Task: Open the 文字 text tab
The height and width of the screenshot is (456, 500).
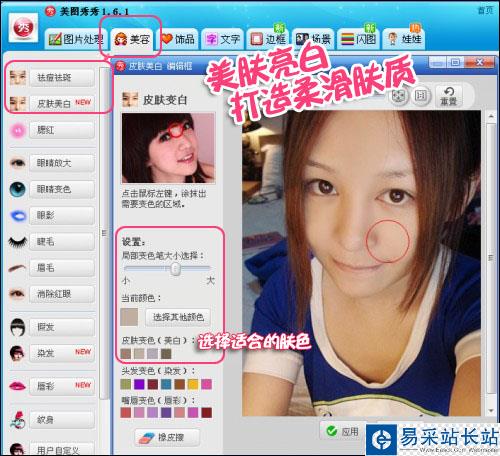Action: click(222, 39)
